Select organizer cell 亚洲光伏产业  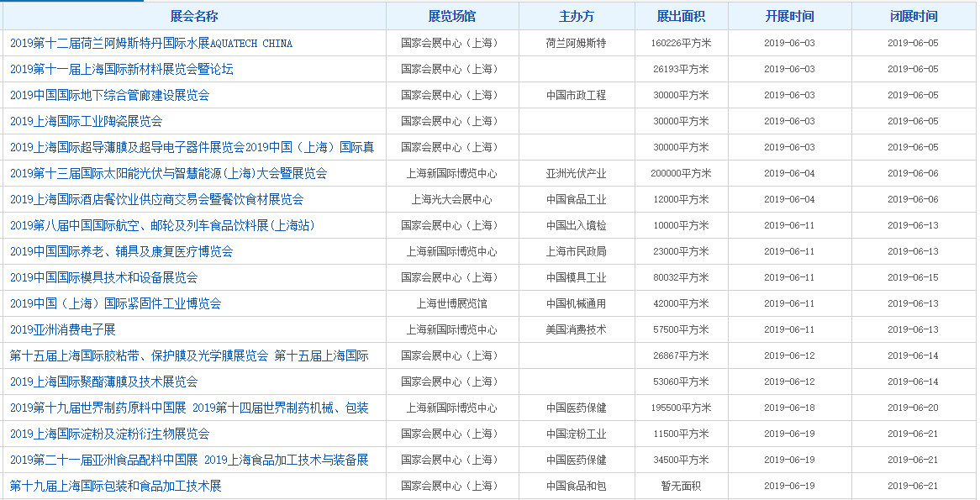577,174
